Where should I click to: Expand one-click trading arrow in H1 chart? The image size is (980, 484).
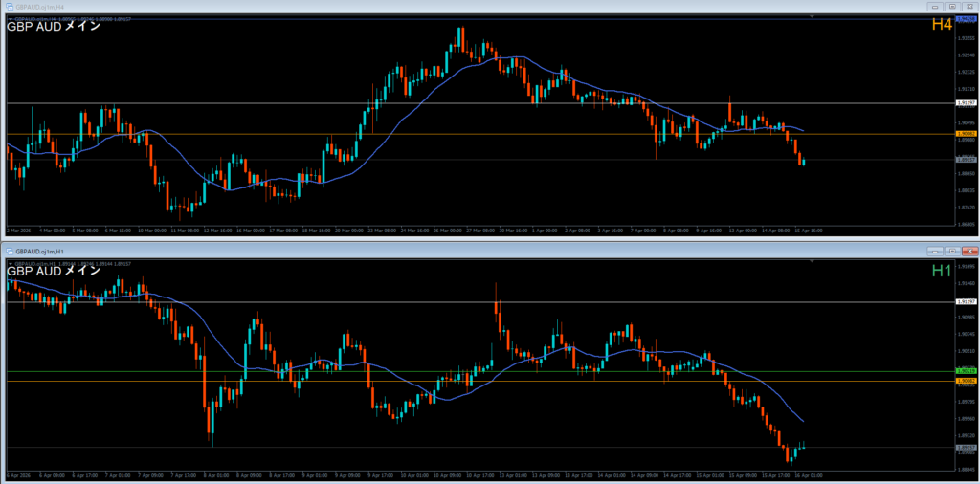point(10,262)
